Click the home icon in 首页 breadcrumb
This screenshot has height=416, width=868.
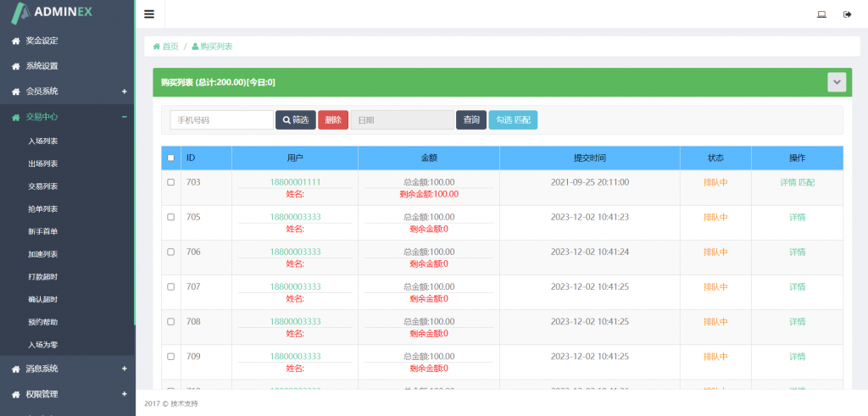pyautogui.click(x=157, y=47)
